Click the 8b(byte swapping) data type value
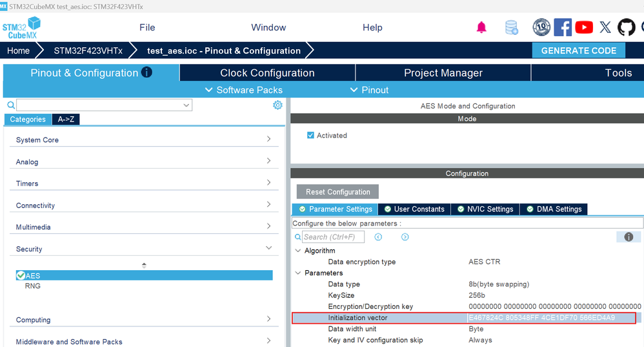Screen dimensions: 644x347 point(499,284)
